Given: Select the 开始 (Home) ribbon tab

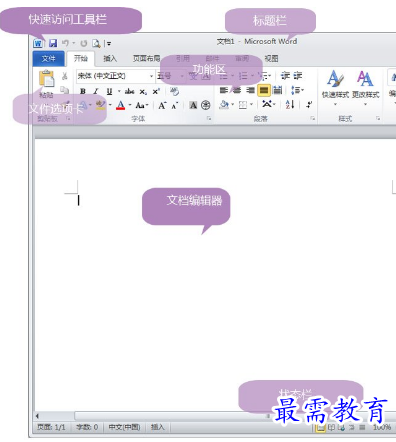Looking at the screenshot, I should click(81, 59).
